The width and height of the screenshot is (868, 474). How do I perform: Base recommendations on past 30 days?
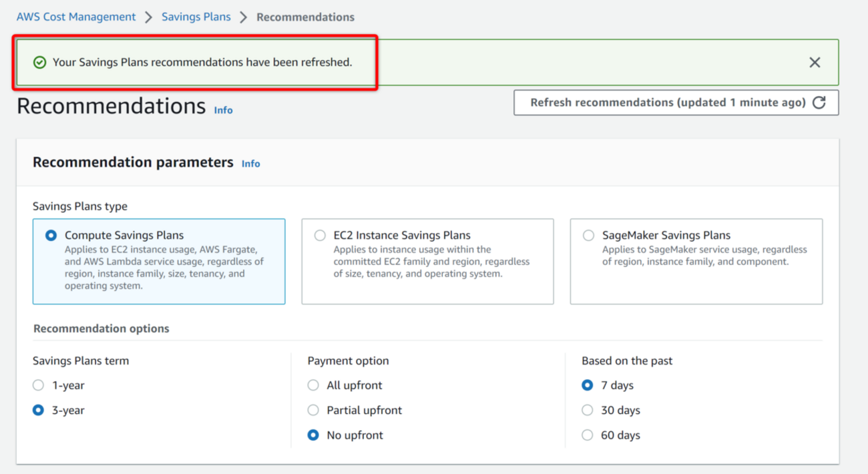point(588,410)
